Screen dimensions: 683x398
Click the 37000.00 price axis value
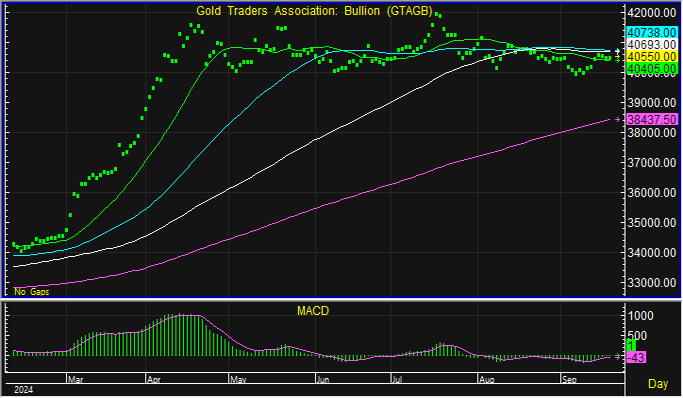(x=652, y=163)
